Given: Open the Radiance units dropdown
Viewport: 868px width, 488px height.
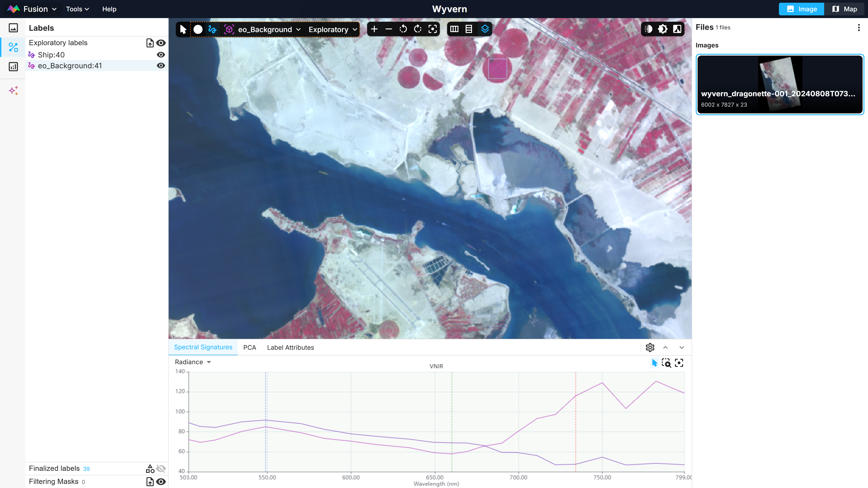Looking at the screenshot, I should [193, 362].
